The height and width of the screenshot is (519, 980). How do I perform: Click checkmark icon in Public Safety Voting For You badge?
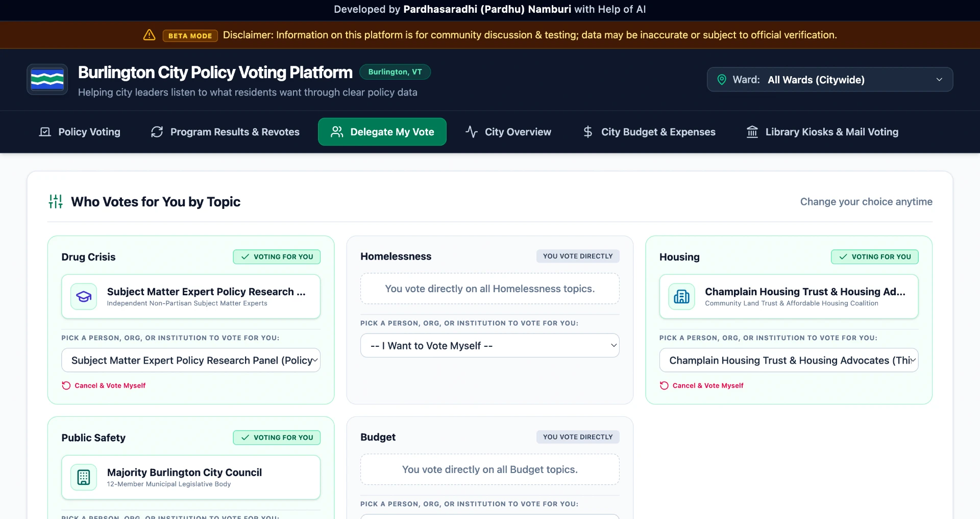[246, 438]
